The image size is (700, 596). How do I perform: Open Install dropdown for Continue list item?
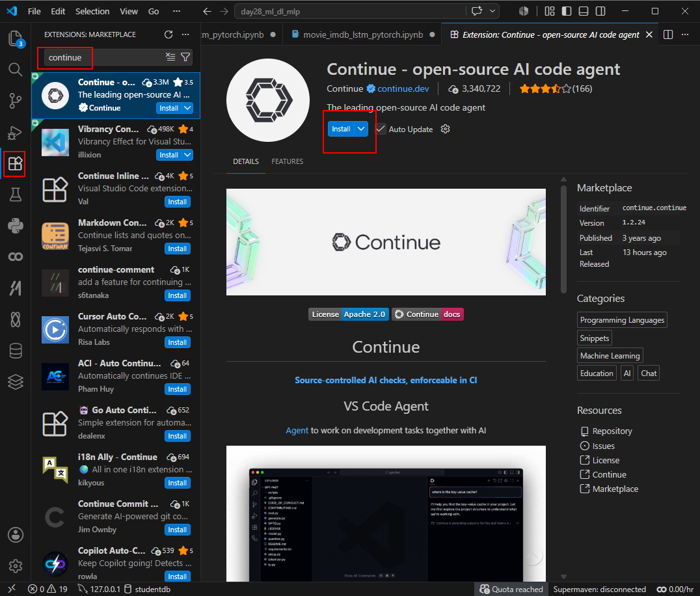click(x=187, y=108)
